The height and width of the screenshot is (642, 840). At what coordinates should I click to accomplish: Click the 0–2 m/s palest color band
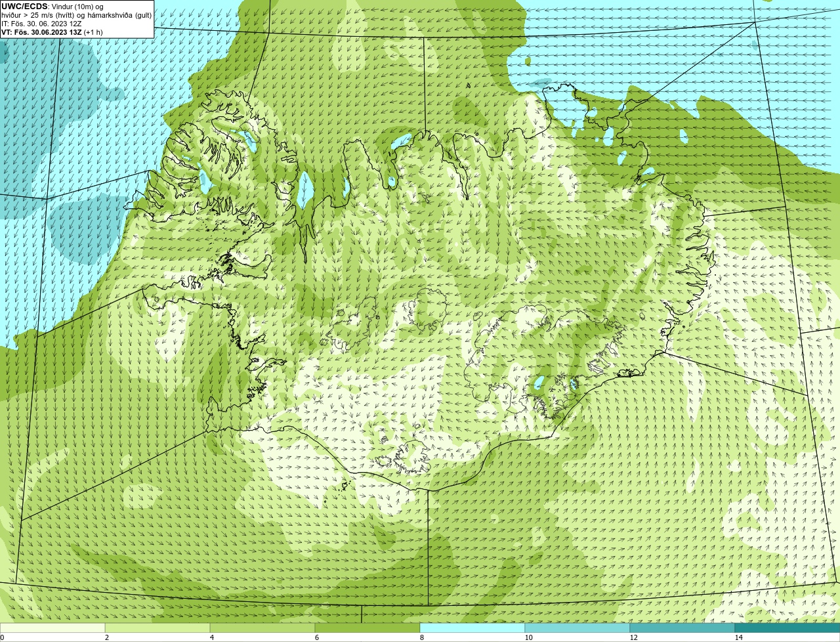point(52,628)
